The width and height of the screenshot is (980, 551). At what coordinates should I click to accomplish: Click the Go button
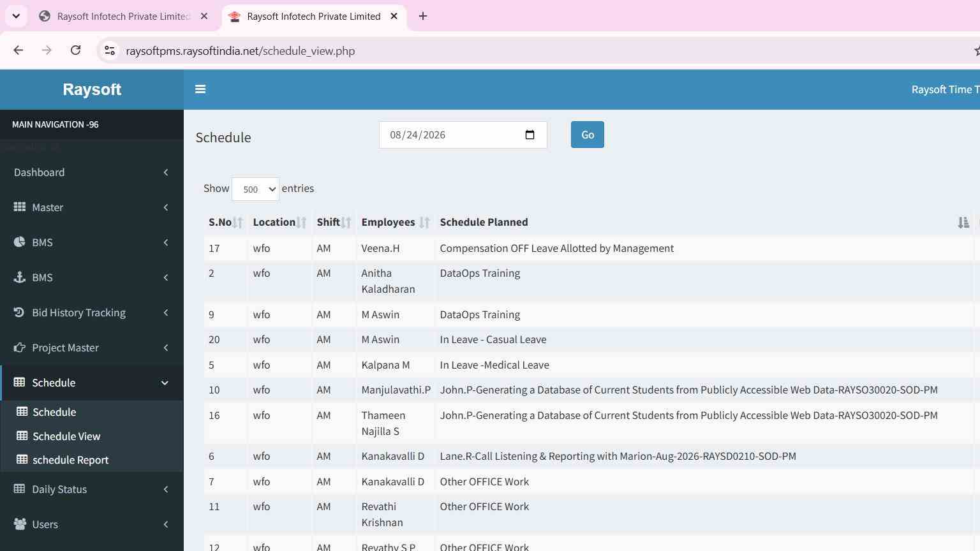pyautogui.click(x=587, y=135)
